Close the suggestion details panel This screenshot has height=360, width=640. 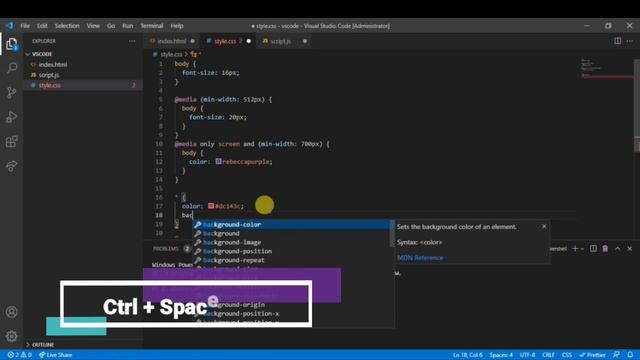coord(544,226)
